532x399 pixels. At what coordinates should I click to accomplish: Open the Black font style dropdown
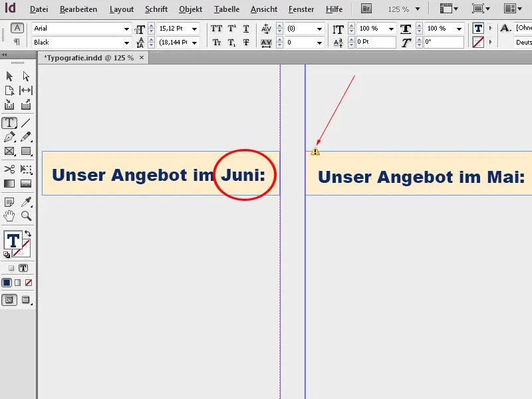point(126,43)
